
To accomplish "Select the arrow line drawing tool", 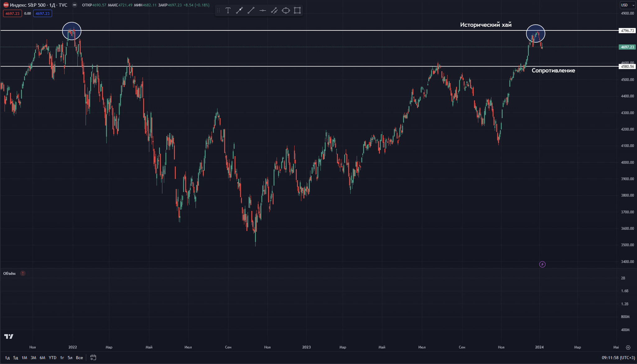I will coord(239,11).
